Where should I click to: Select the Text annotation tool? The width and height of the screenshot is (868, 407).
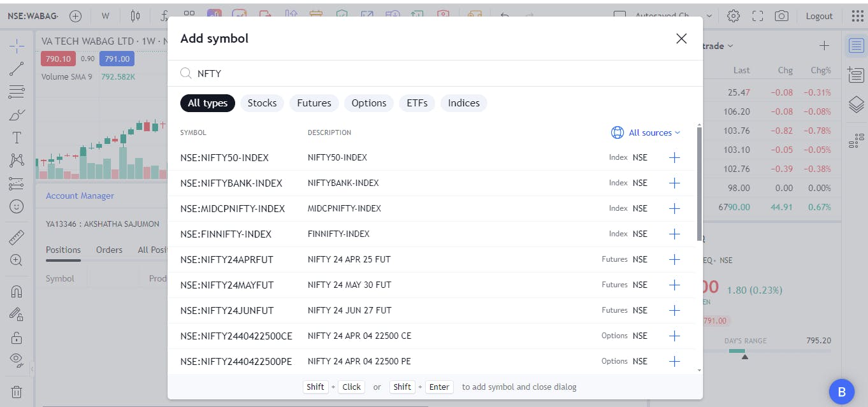coord(17,138)
